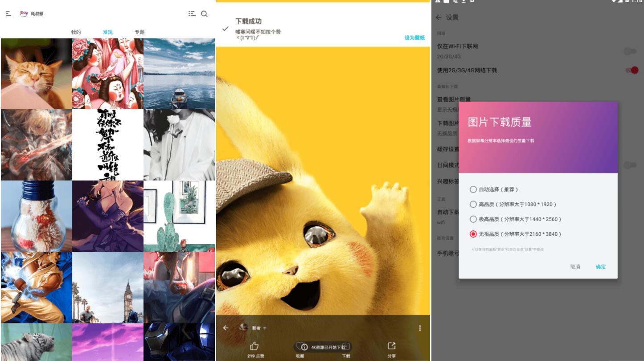Image resolution: width=644 pixels, height=361 pixels.
Task: Open the black-and-white rose wallpaper
Action: click(x=179, y=145)
